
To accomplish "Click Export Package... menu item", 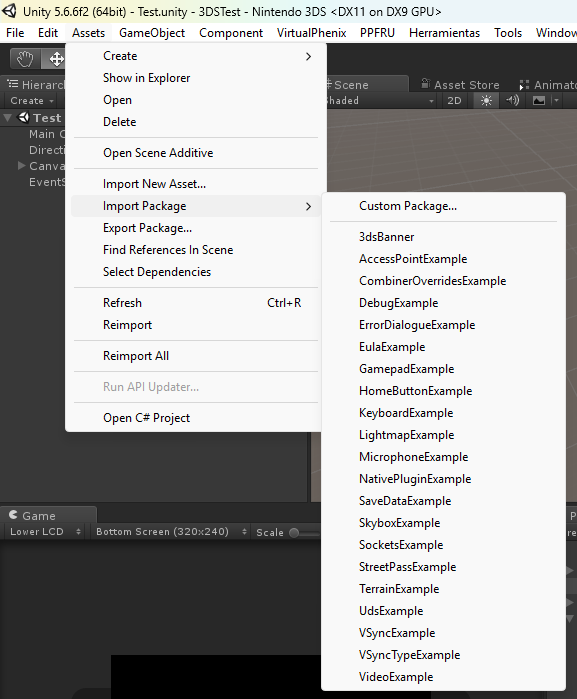I will 148,228.
